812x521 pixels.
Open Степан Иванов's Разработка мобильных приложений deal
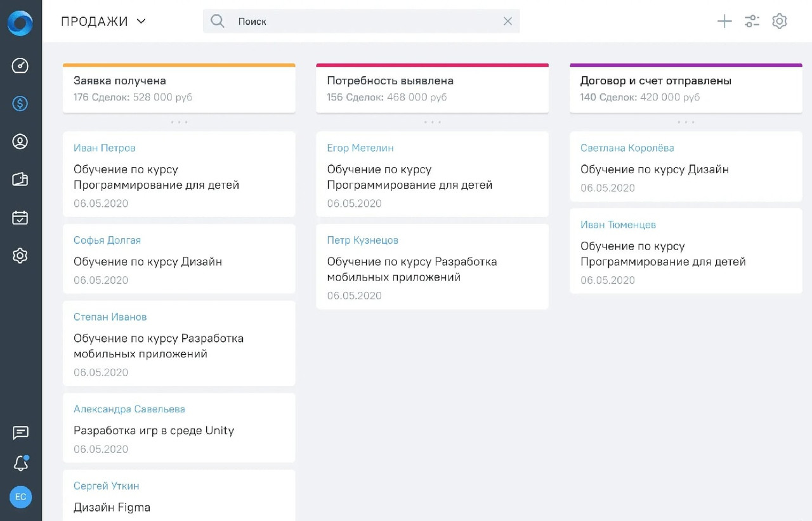click(x=159, y=346)
